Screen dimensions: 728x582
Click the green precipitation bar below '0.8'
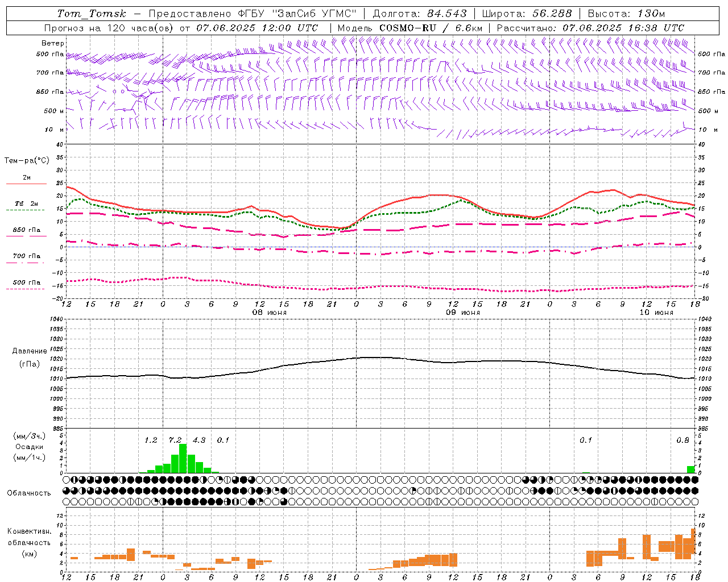coord(691,469)
